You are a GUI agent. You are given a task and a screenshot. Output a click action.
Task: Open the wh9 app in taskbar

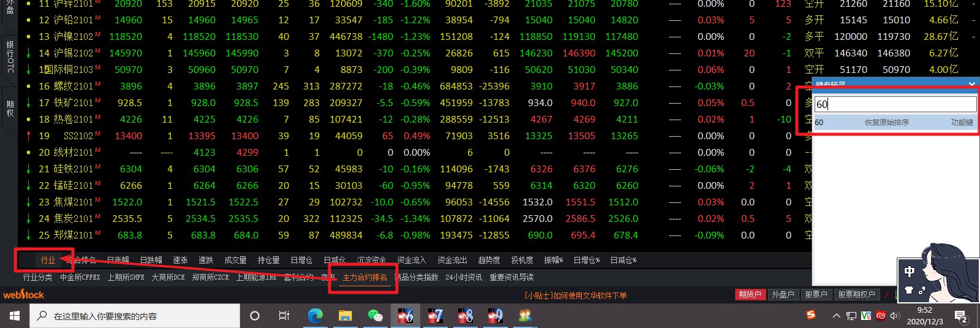coord(495,316)
